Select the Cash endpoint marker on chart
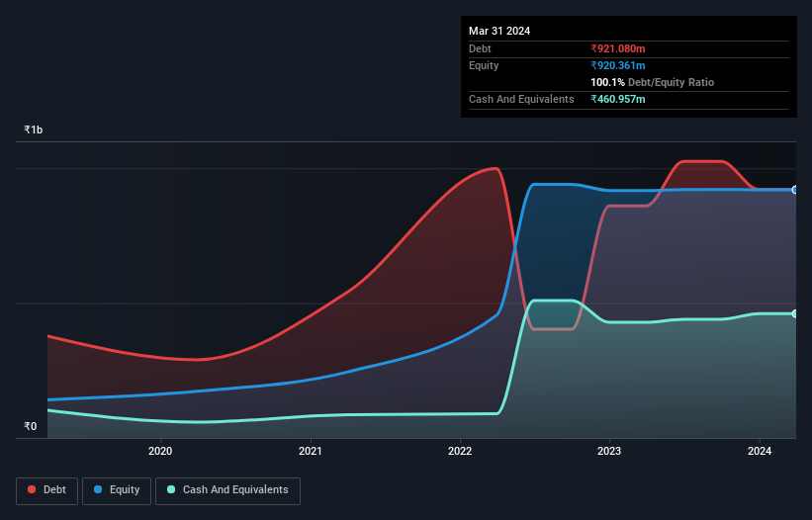This screenshot has height=520, width=812. click(795, 313)
